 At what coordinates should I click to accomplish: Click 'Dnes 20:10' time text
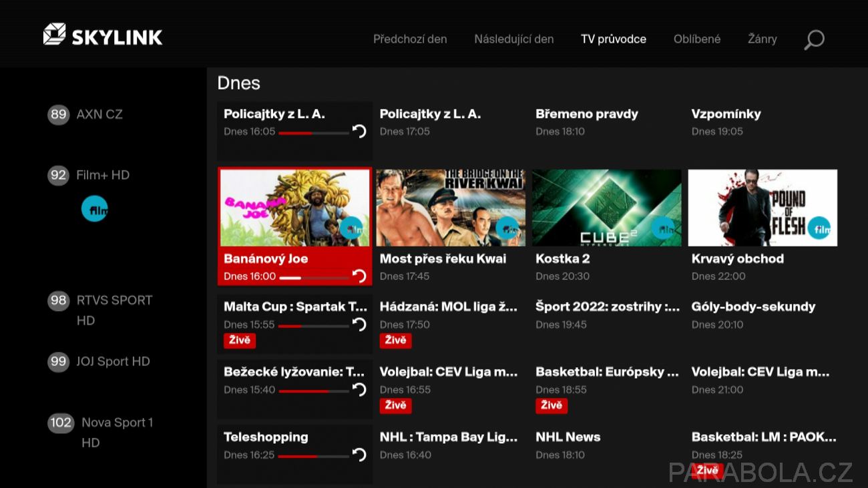pos(717,324)
